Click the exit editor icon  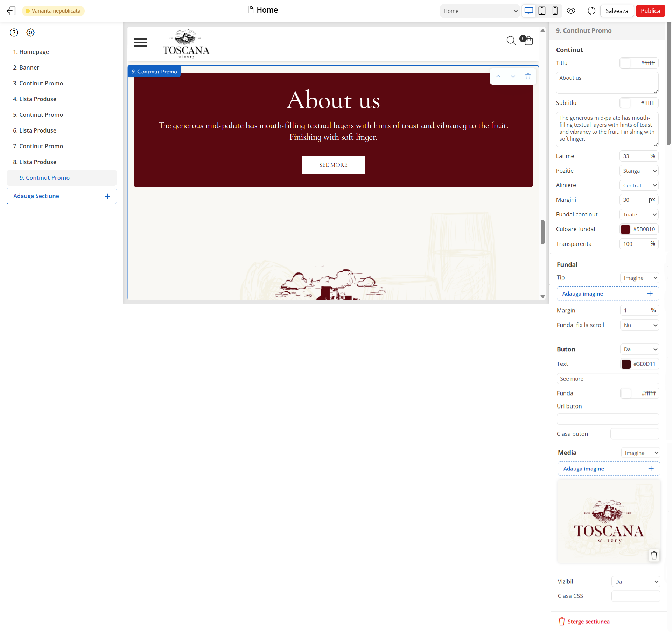[x=11, y=11]
